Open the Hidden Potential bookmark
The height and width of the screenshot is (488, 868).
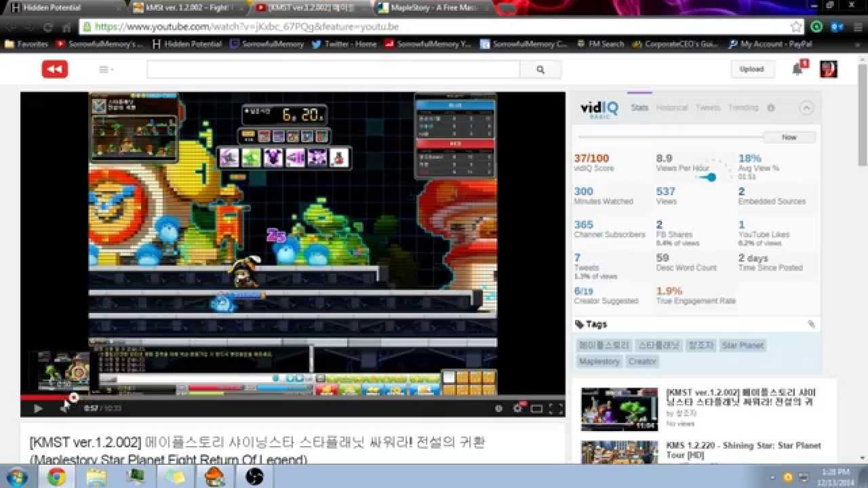pyautogui.click(x=187, y=44)
